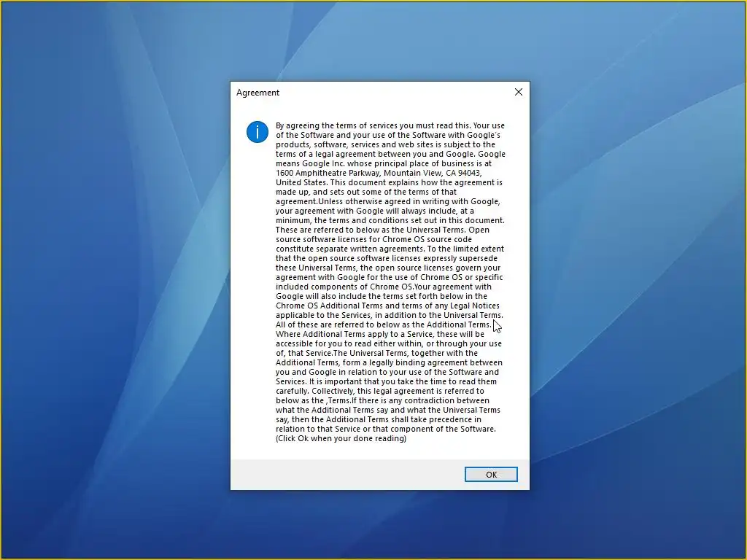
Task: Click the line '1600 Amphitheatre Parkway, Mountain View'
Action: click(x=379, y=173)
